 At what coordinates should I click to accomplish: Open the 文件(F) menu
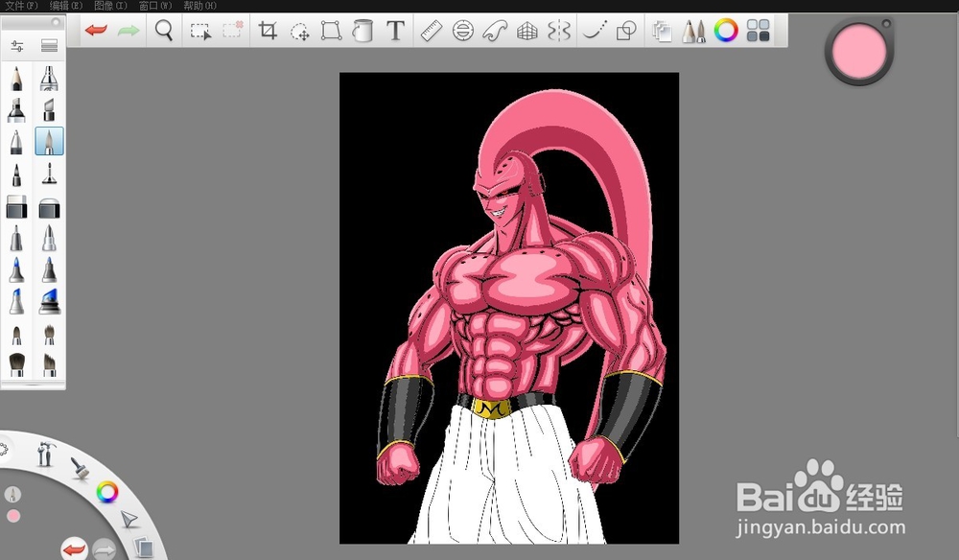[x=21, y=6]
